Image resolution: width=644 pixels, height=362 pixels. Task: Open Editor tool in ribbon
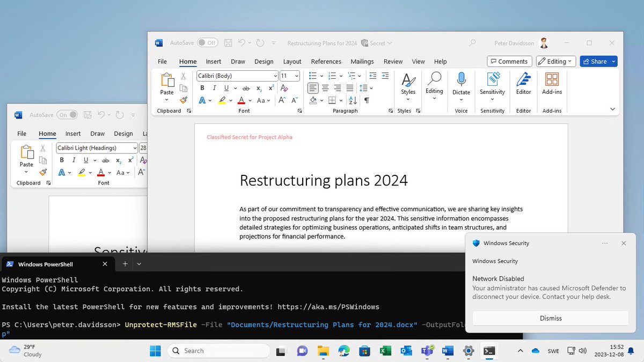click(523, 85)
